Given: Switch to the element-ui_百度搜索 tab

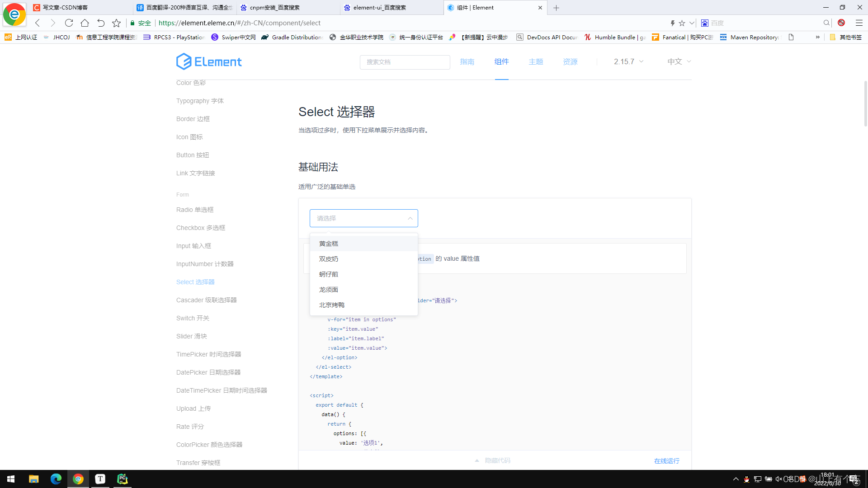Looking at the screenshot, I should 392,8.
